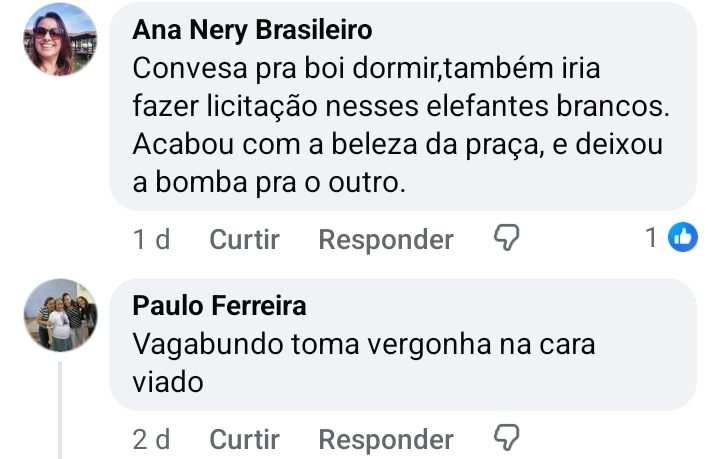Click thumbs-down icon under Ana Nery's comment
720x459 pixels.
coord(508,239)
